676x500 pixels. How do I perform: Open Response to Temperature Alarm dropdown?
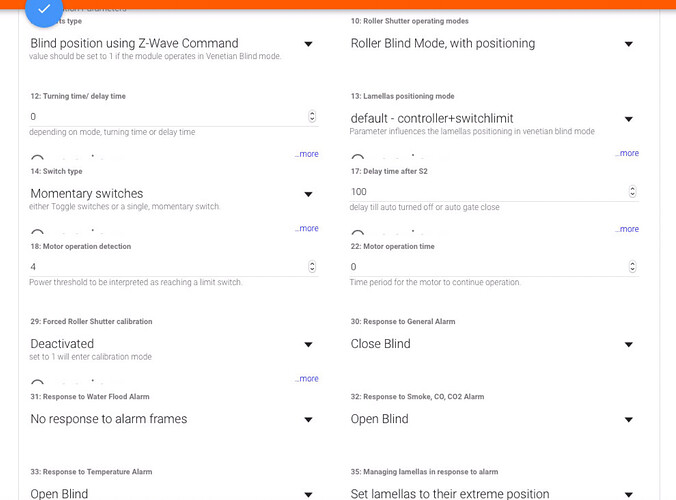point(172,493)
